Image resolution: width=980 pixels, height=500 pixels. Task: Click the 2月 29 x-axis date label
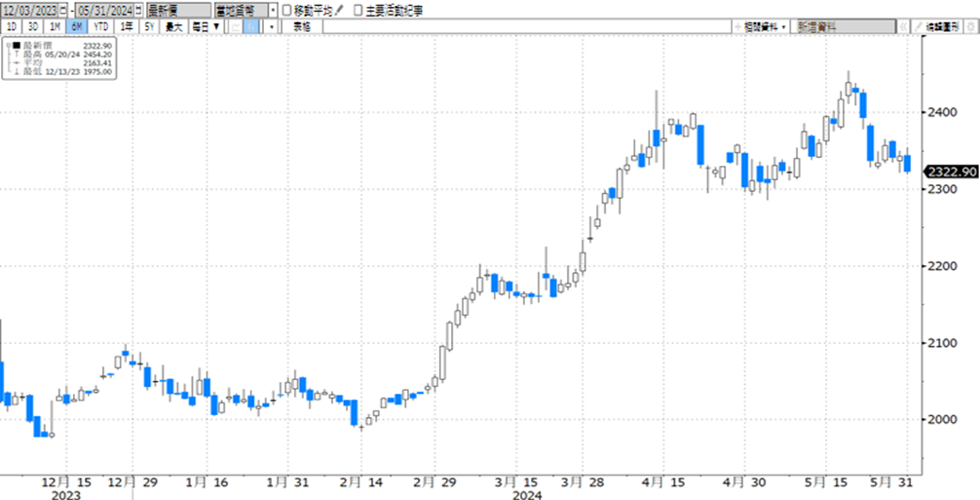(435, 482)
